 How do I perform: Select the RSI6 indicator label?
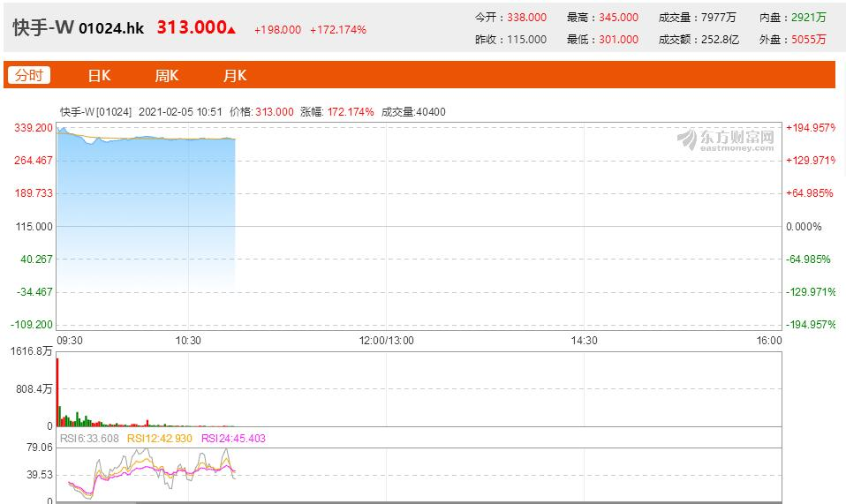[89, 438]
